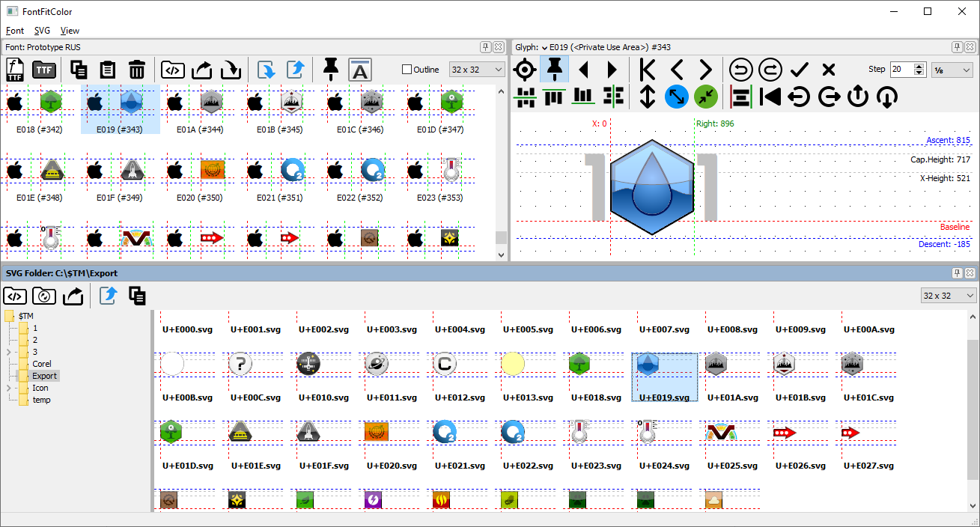980x527 pixels.
Task: Select the Export folder in the tree
Action: click(x=44, y=375)
